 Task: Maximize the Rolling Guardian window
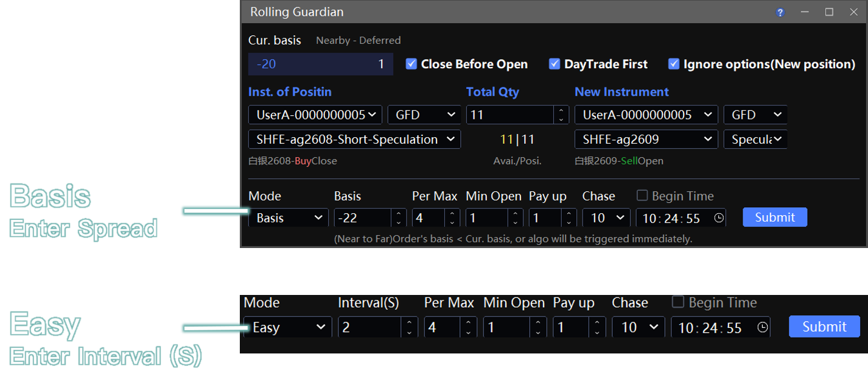point(829,12)
